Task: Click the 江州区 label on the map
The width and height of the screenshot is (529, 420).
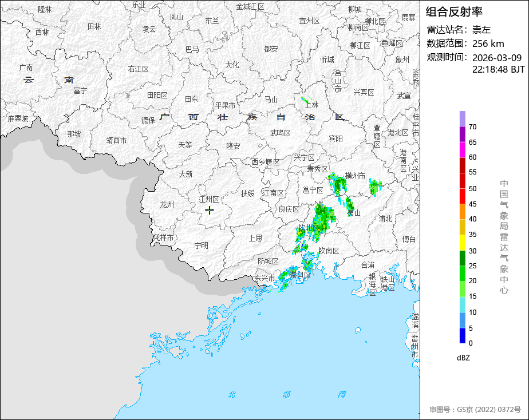Action: click(x=208, y=199)
